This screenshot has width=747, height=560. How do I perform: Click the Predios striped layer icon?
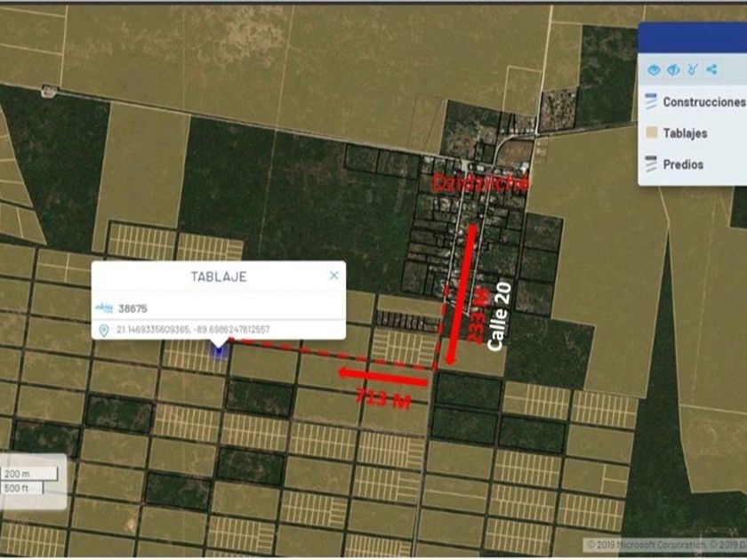coord(651,164)
